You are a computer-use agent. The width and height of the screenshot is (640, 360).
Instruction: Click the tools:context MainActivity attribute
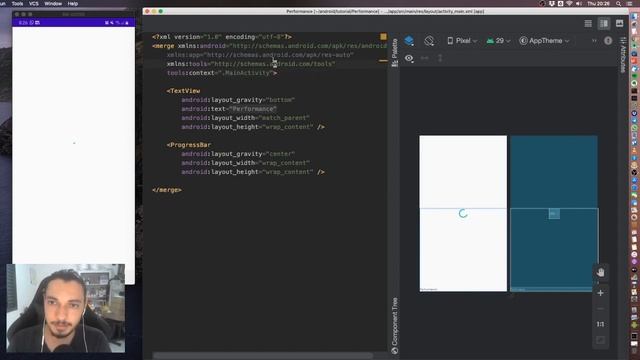222,73
